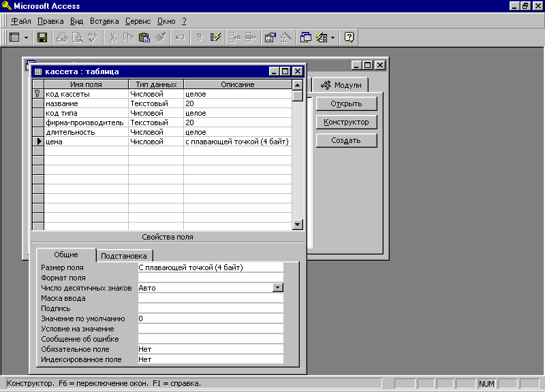Click the Подпись input field
Viewport: 545px width, 392px height.
(211, 308)
